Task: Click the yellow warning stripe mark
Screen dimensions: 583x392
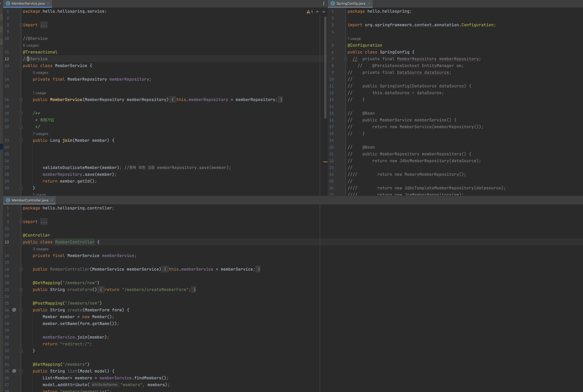Action: [325, 162]
